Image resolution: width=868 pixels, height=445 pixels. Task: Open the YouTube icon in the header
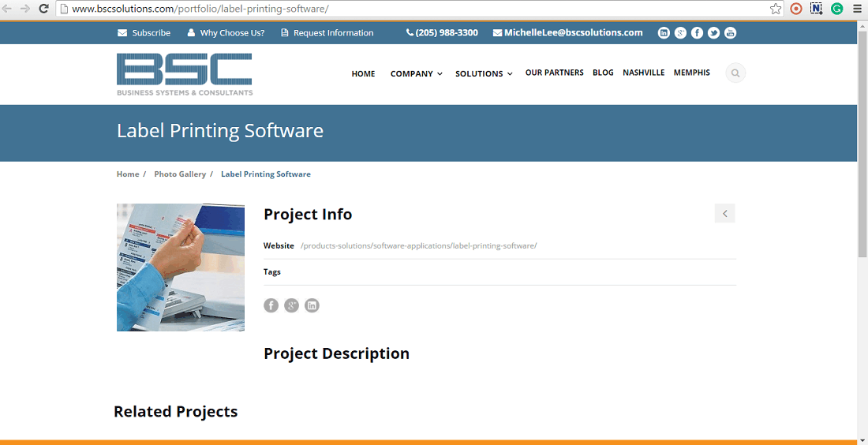[730, 32]
